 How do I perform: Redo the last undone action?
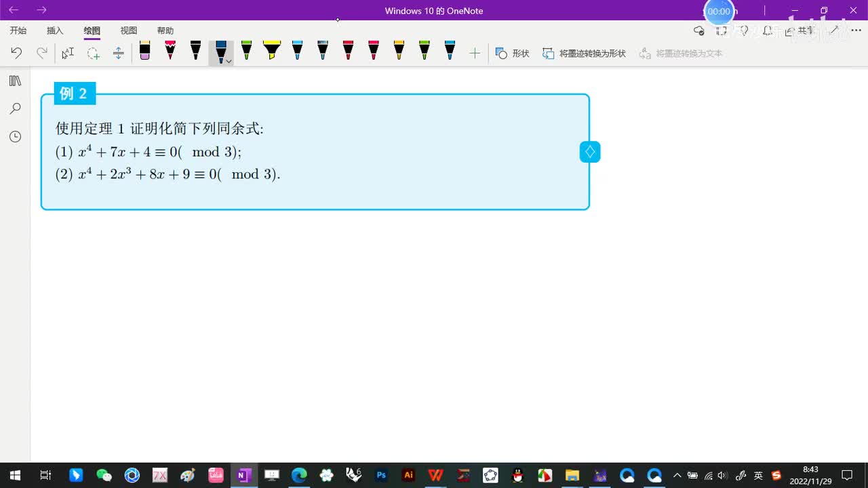pyautogui.click(x=41, y=53)
